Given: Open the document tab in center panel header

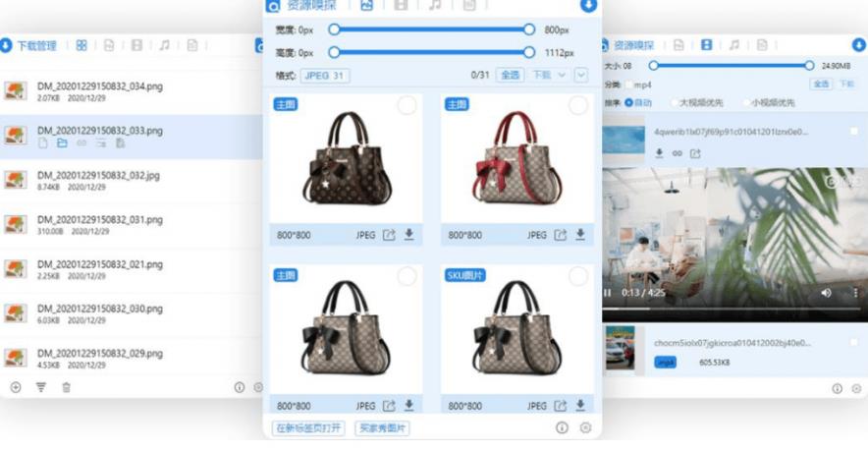Looking at the screenshot, I should tap(469, 5).
